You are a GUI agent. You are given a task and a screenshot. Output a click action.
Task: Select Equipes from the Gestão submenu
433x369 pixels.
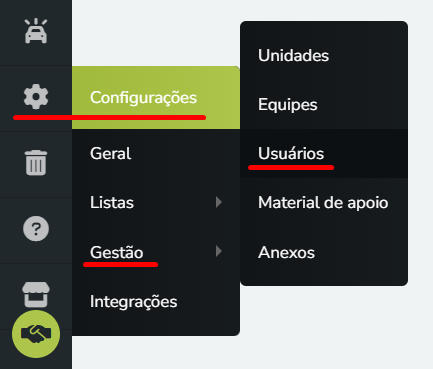(x=324, y=105)
